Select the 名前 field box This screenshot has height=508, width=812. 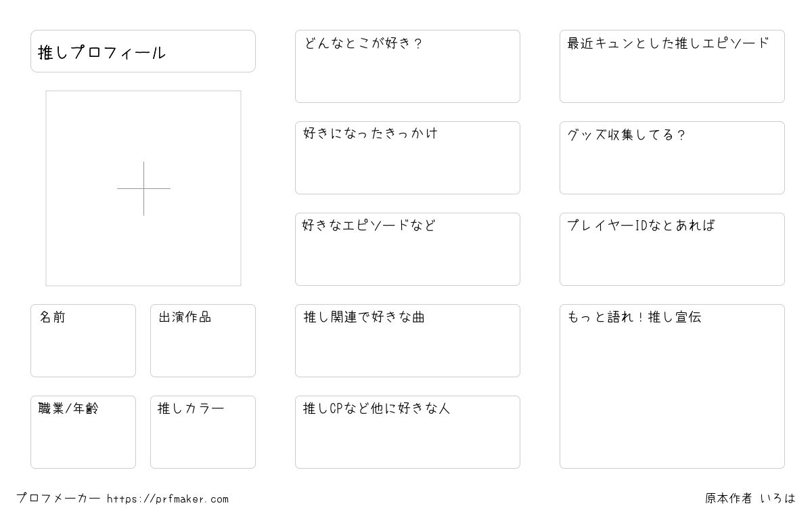[83, 341]
